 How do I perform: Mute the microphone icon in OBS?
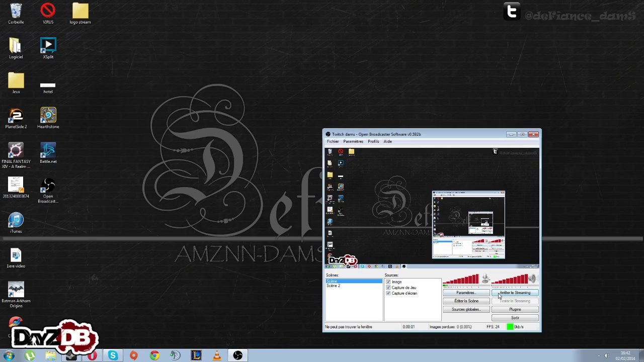486,278
